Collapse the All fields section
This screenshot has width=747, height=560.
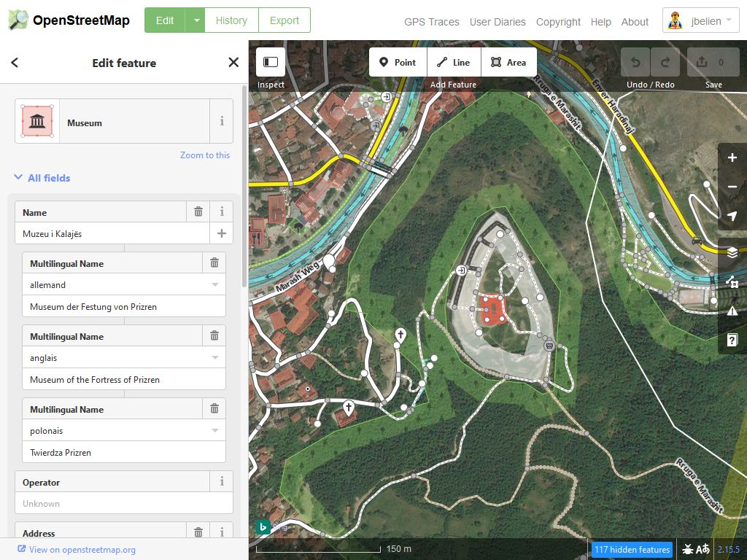point(42,178)
